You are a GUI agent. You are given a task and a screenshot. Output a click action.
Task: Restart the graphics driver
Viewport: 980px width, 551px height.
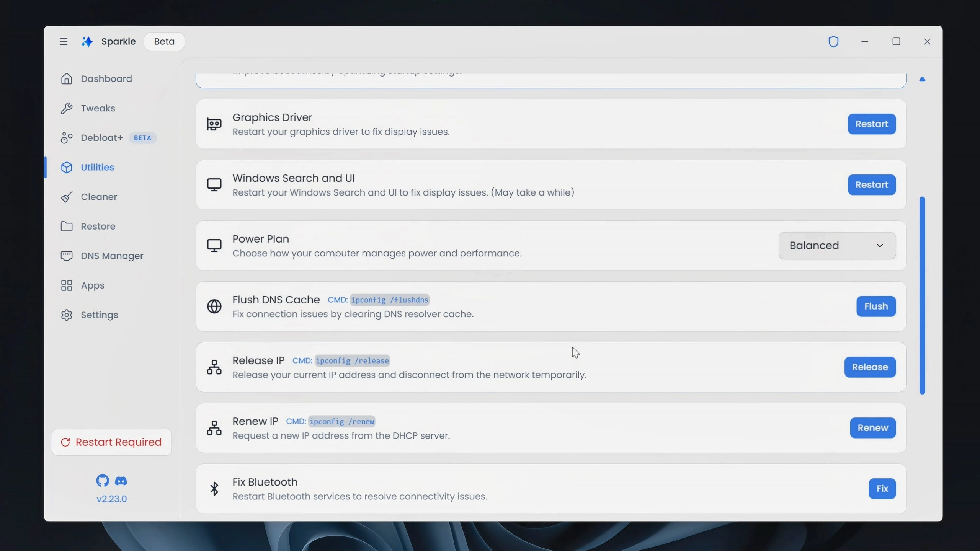click(x=872, y=124)
